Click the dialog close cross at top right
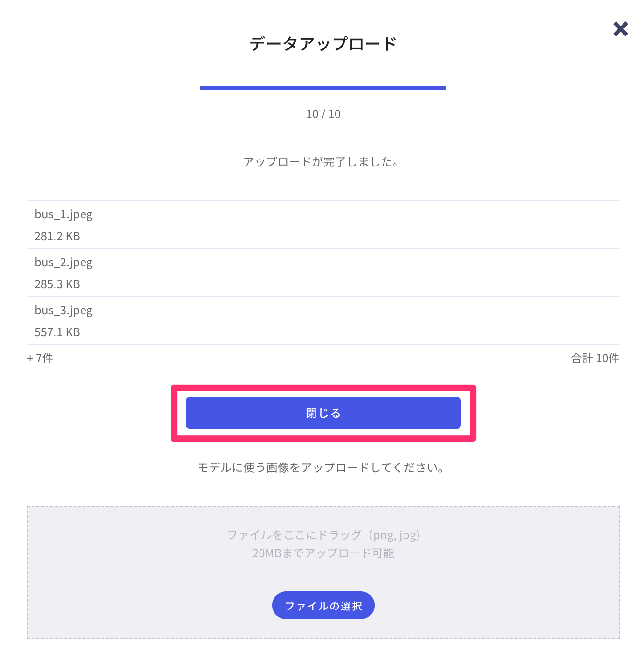The image size is (644, 664). pos(621,29)
